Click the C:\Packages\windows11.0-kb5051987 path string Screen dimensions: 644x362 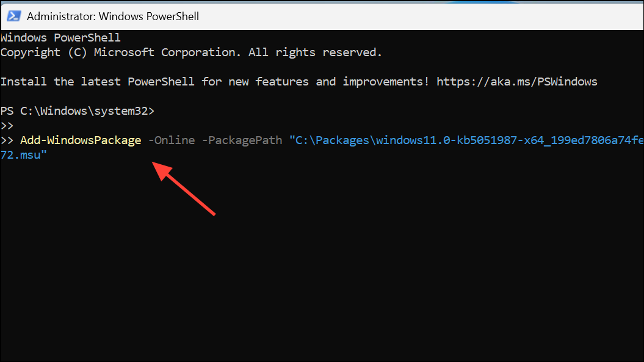466,140
